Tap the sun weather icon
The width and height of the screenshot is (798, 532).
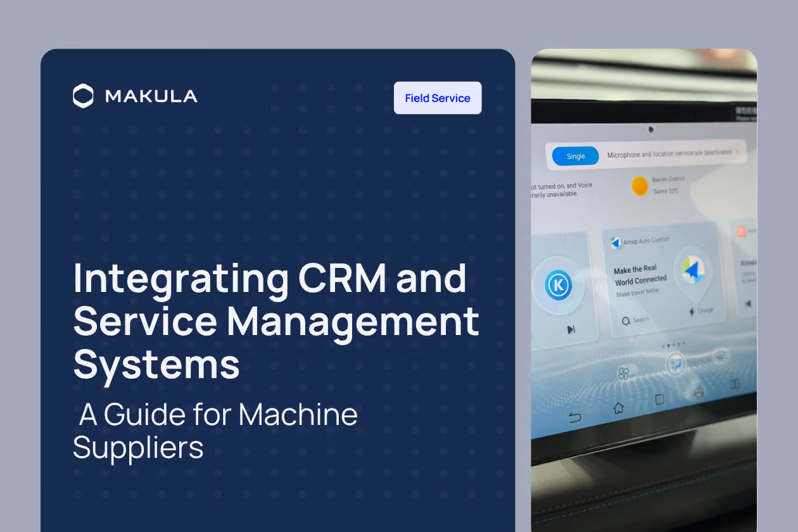(640, 186)
